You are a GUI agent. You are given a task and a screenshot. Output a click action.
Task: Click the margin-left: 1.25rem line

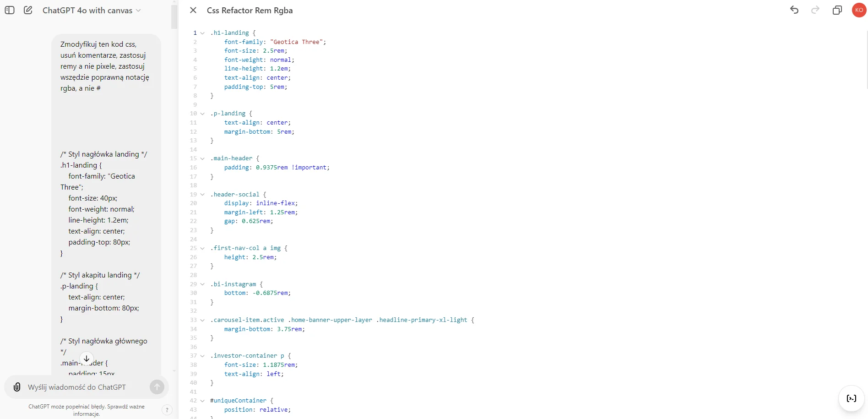pos(261,212)
